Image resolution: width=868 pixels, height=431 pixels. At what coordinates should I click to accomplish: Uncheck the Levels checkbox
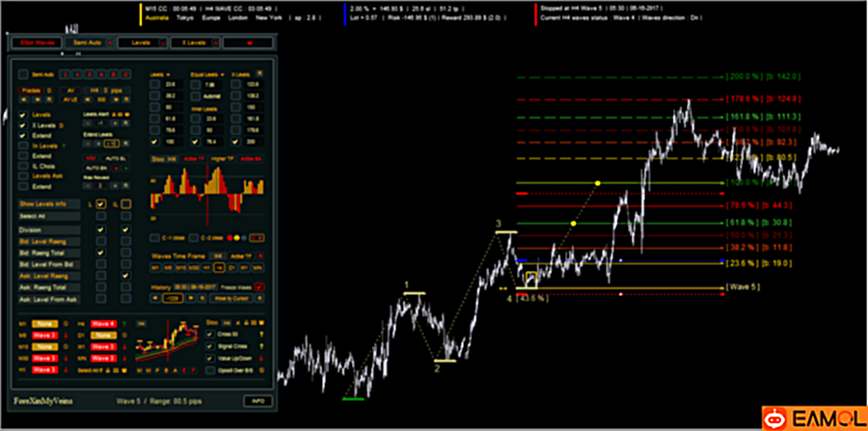point(23,115)
